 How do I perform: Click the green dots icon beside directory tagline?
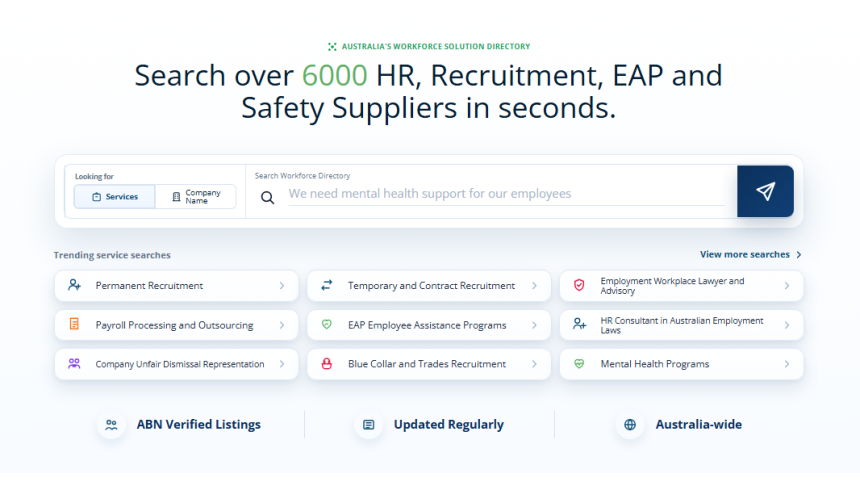tap(332, 47)
